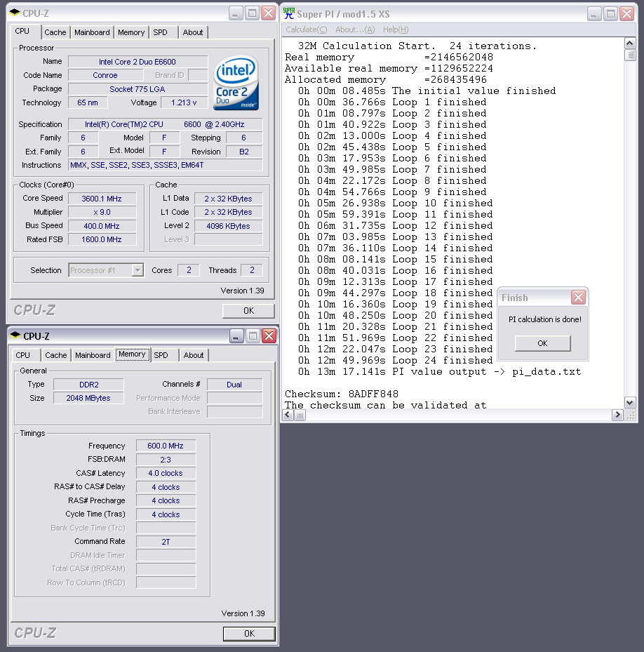Open the Cache tab in top CPU-Z window

coord(55,32)
